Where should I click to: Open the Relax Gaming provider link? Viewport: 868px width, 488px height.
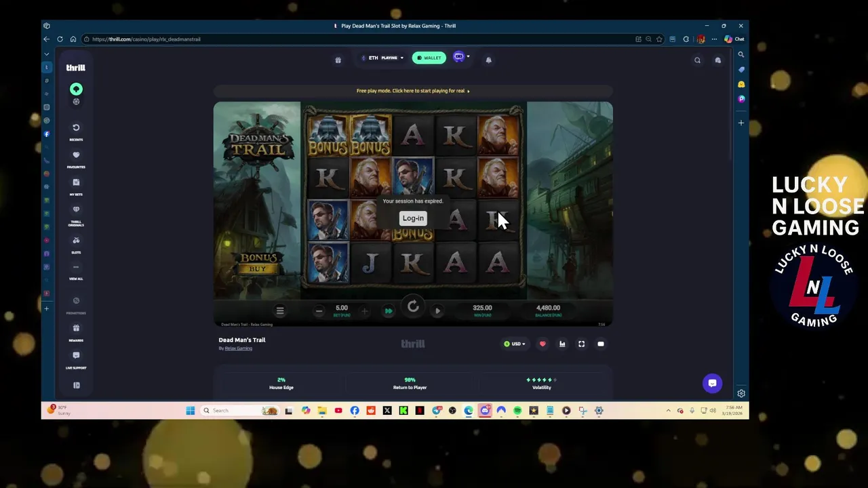click(239, 348)
